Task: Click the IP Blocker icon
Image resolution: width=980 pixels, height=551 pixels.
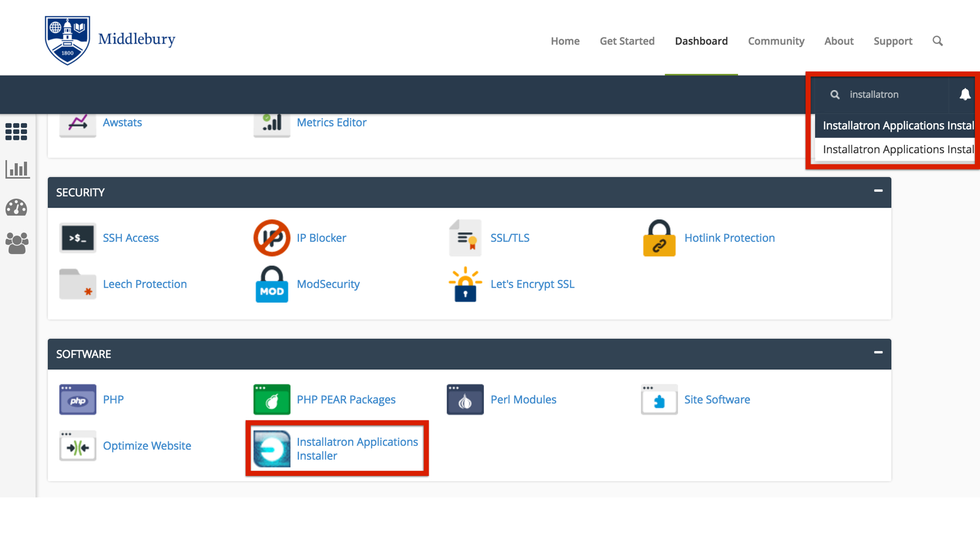Action: (272, 238)
